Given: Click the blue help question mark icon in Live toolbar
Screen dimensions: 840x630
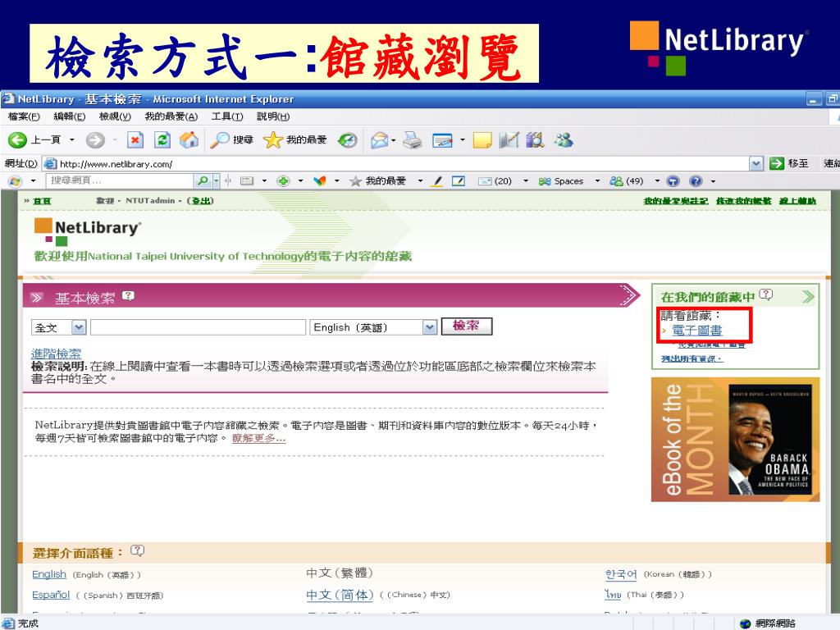Looking at the screenshot, I should (x=696, y=181).
